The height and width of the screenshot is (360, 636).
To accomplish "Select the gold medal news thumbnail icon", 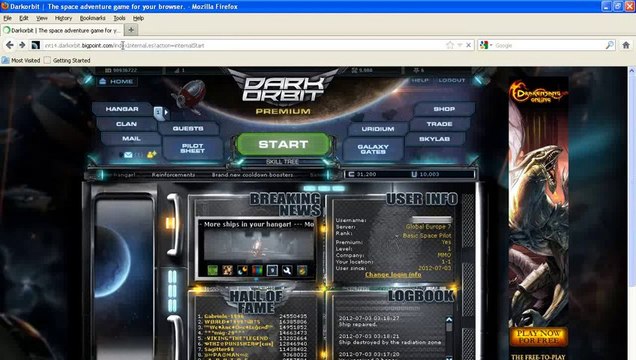I will pos(302,270).
